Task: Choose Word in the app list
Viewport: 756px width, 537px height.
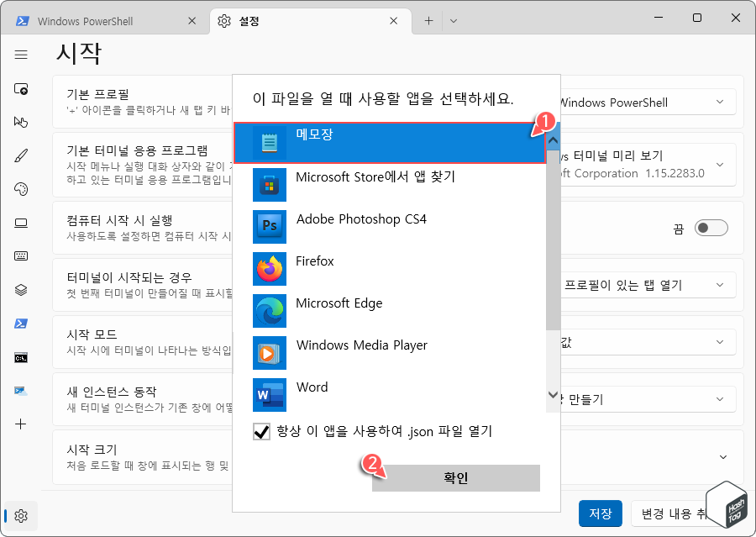Action: click(x=390, y=393)
